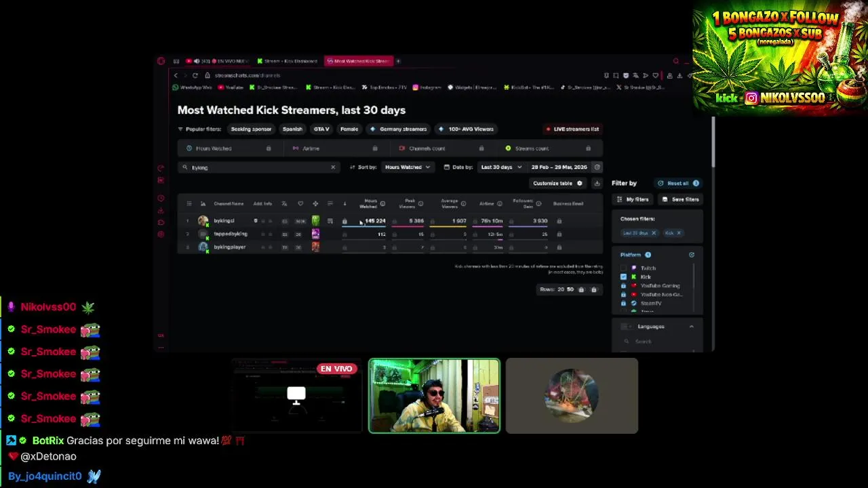Click the bykingcl channel avatar
Screen dimensions: 868x488
tap(203, 221)
